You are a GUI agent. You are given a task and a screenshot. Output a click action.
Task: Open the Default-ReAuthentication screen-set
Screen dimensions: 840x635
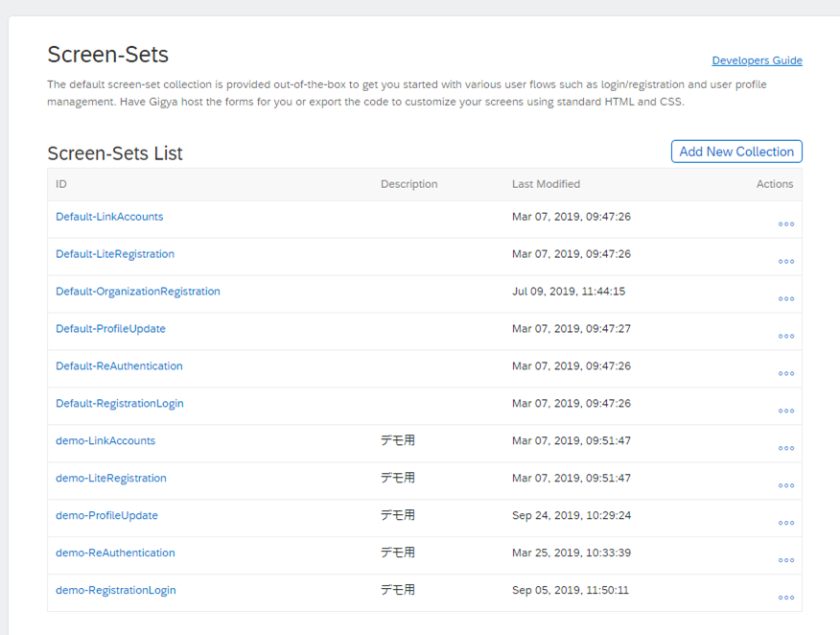119,366
